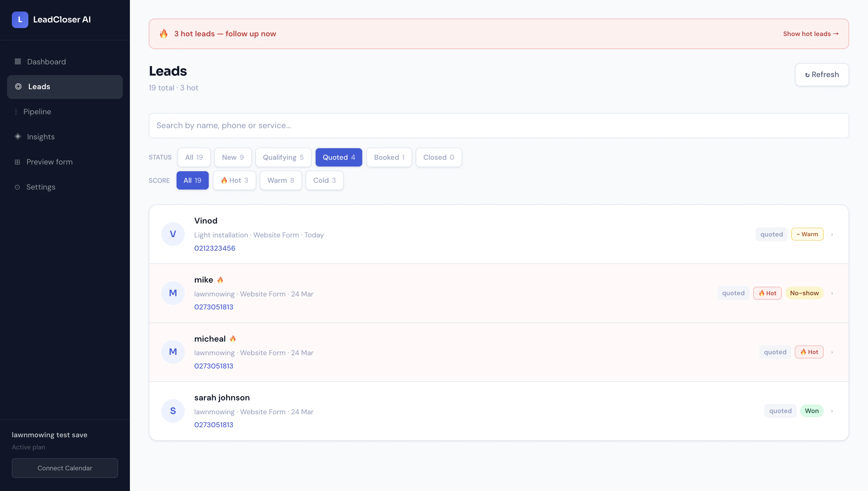Screen dimensions: 868x491
Task: Select the Leads sidebar menu item
Action: click(65, 87)
